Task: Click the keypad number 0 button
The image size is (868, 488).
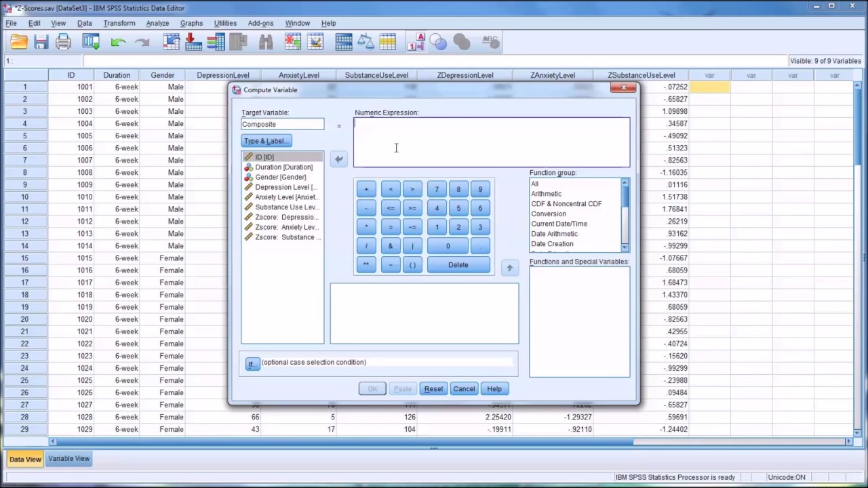Action: (x=448, y=246)
